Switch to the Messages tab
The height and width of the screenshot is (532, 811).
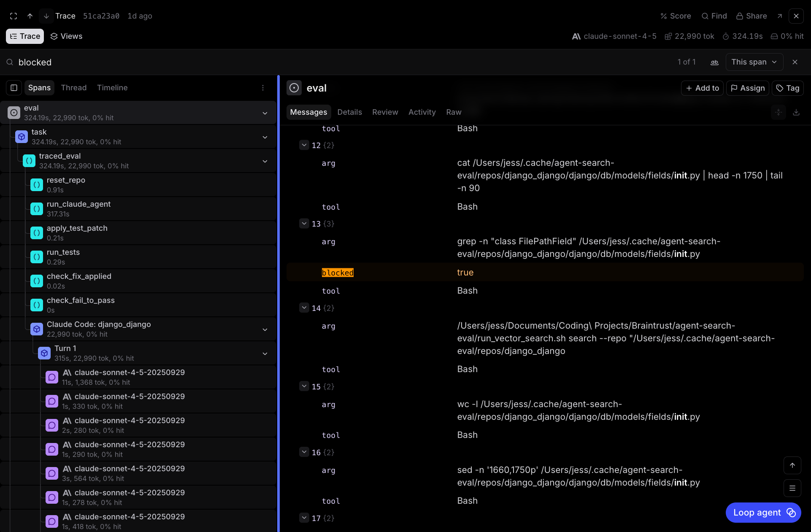pyautogui.click(x=308, y=112)
